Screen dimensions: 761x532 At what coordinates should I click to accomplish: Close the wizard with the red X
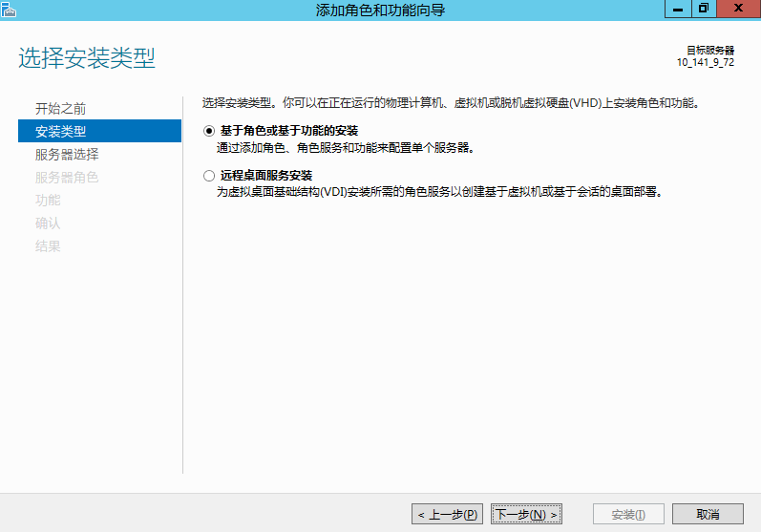coord(738,9)
